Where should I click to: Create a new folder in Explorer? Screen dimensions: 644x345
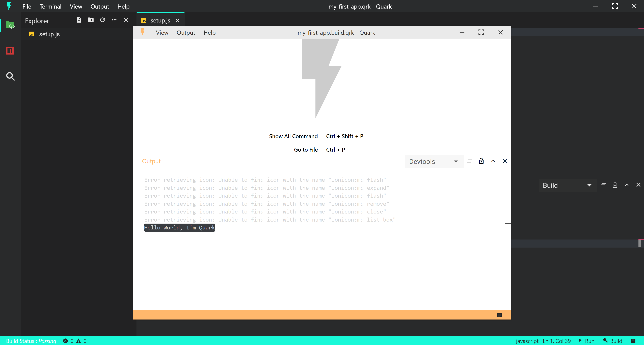point(91,20)
